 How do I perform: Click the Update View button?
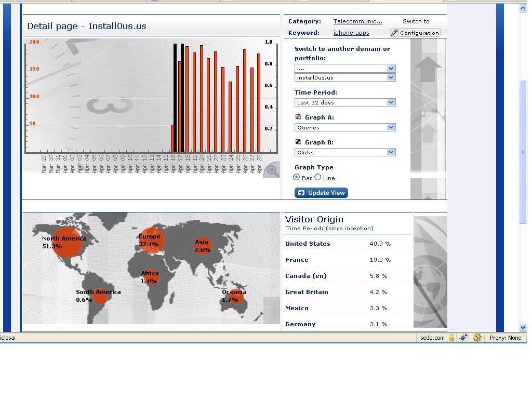[321, 193]
